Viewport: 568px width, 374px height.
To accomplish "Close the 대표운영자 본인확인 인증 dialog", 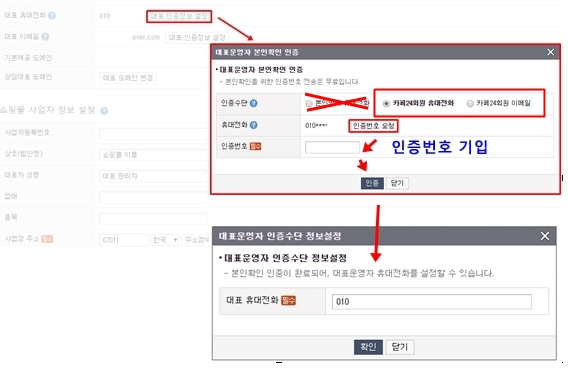I will [x=550, y=52].
